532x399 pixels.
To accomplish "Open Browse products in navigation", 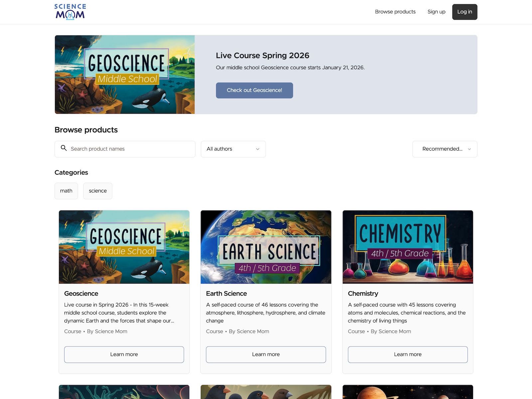I will tap(395, 12).
